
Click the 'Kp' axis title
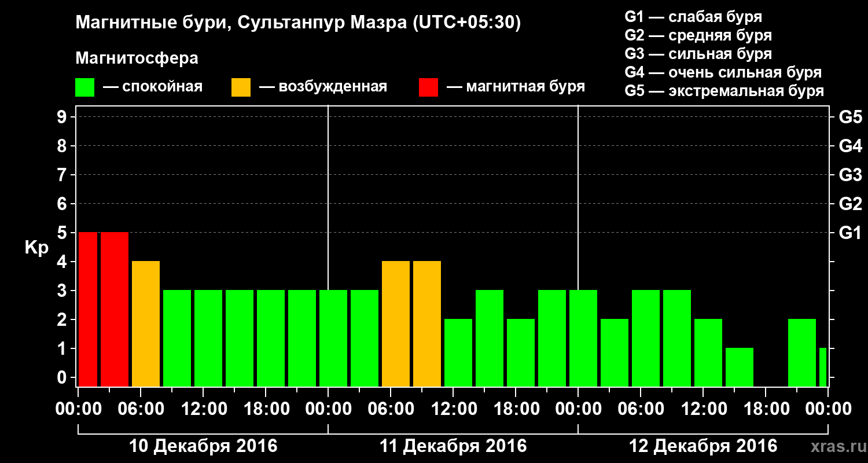(36, 247)
